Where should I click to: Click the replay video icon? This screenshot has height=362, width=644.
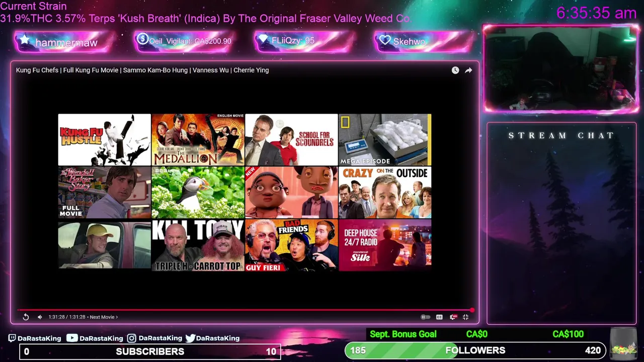[x=26, y=317]
